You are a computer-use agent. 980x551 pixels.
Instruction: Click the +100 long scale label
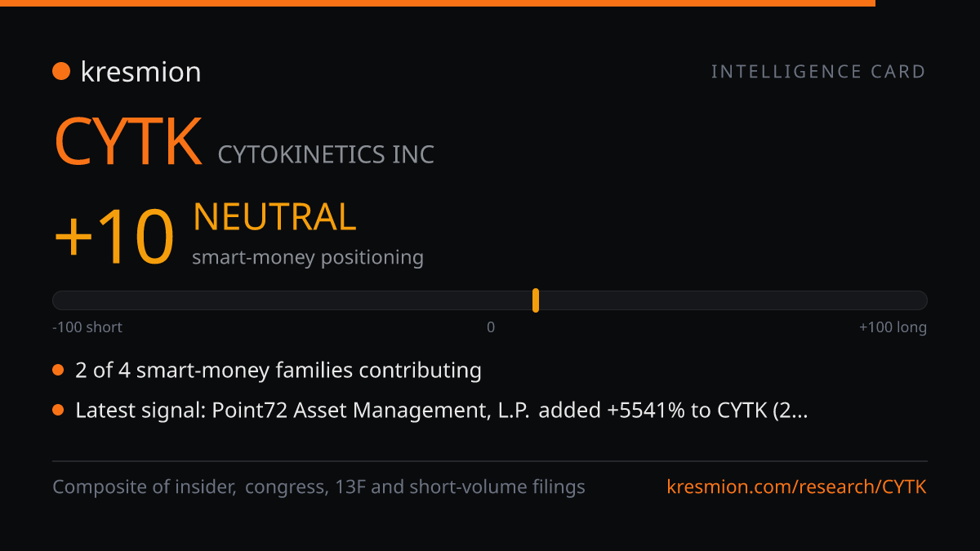pos(893,327)
